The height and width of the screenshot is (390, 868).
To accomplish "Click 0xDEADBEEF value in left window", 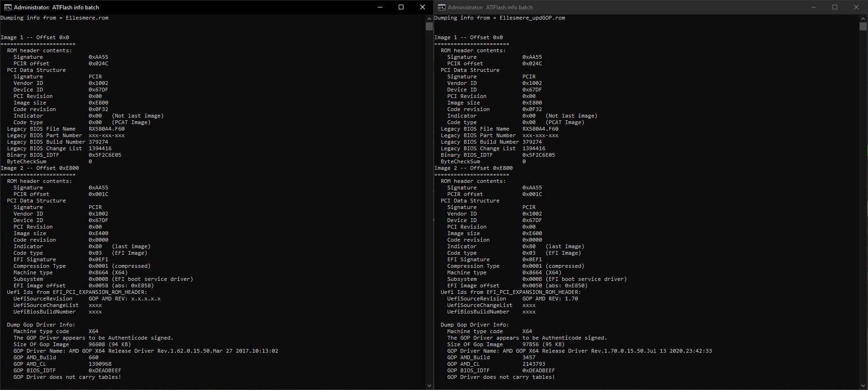I will (105, 370).
